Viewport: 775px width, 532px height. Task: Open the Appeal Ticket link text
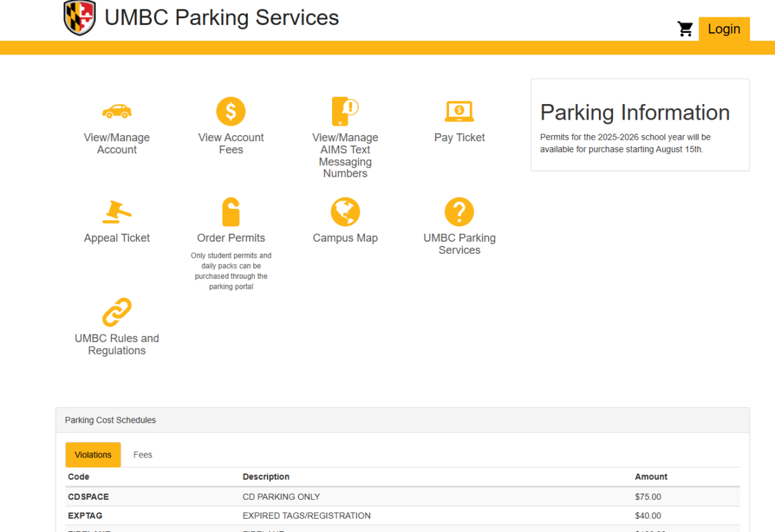coord(117,238)
